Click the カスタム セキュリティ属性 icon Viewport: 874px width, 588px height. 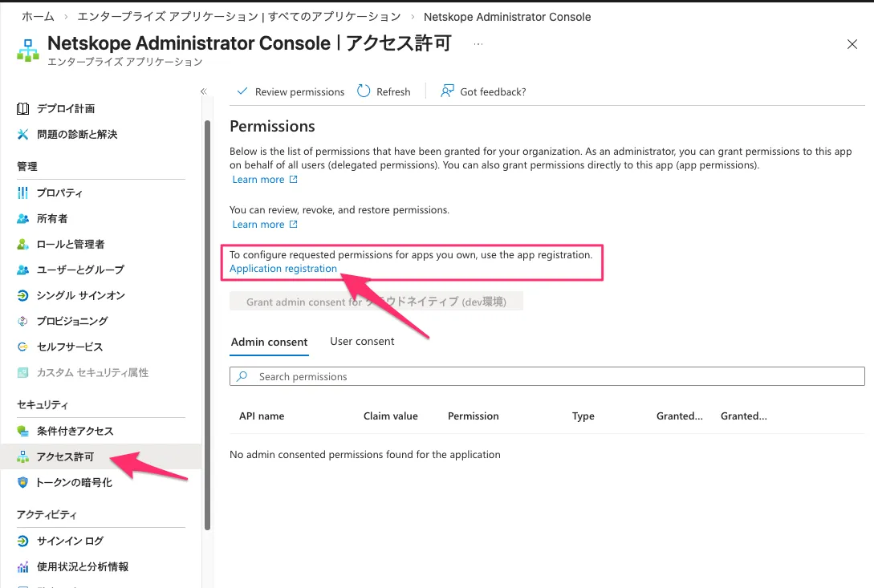[22, 372]
